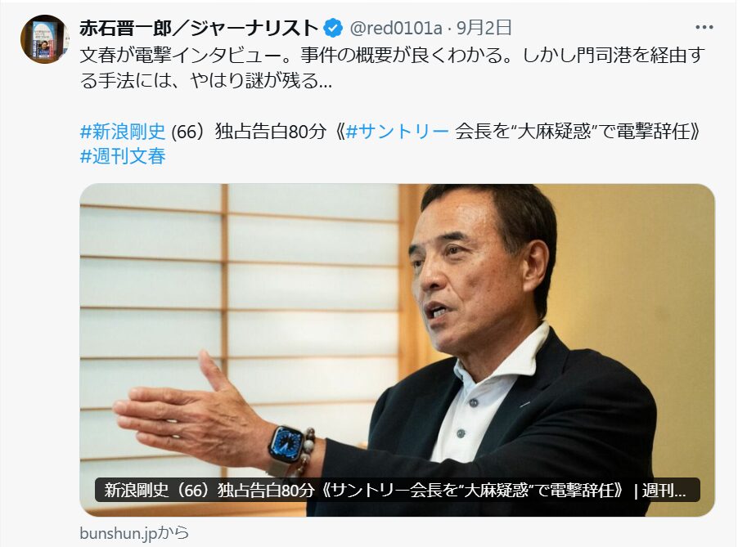This screenshot has width=756, height=547.
Task: Open the linked article preview image
Action: pos(397,350)
